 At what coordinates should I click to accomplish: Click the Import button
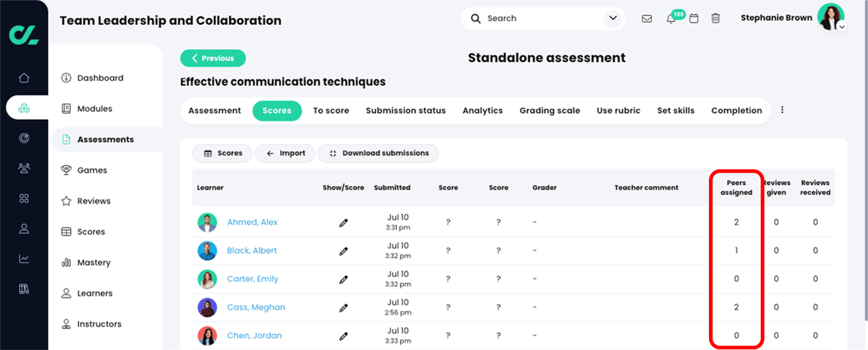(285, 153)
